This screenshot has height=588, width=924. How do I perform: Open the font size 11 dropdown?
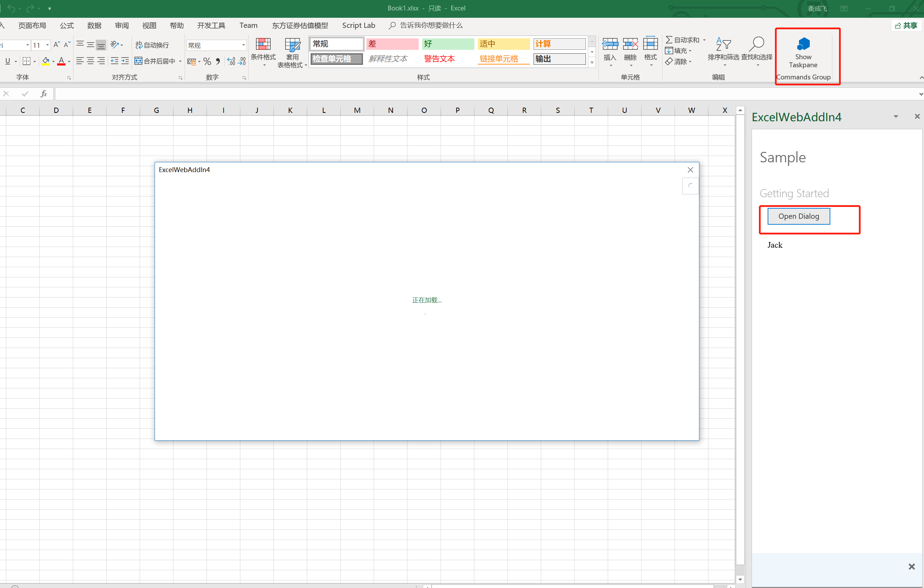(47, 45)
